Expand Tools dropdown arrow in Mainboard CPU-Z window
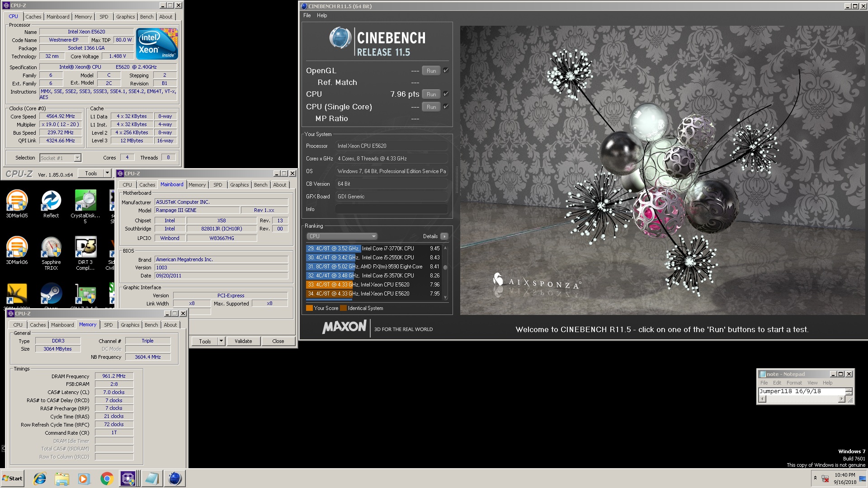 click(221, 341)
